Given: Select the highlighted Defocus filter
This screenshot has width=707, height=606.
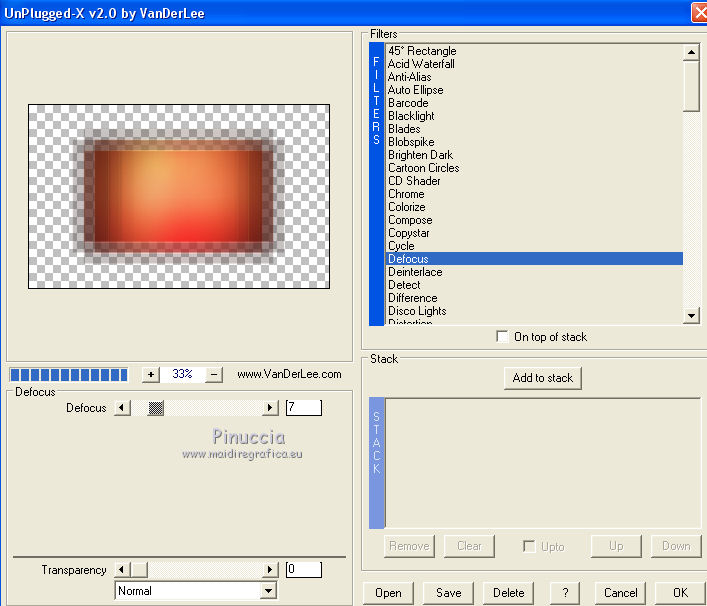Looking at the screenshot, I should (534, 259).
